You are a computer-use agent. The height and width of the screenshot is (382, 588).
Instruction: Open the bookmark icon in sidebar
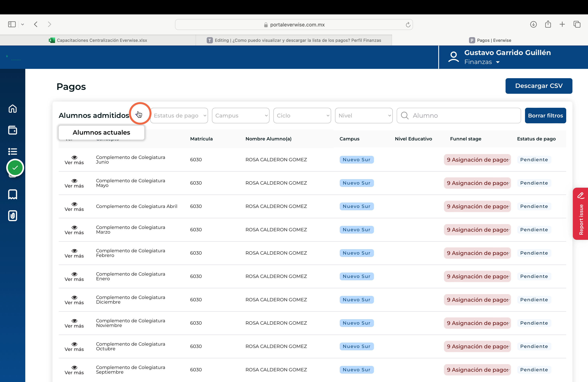[13, 195]
